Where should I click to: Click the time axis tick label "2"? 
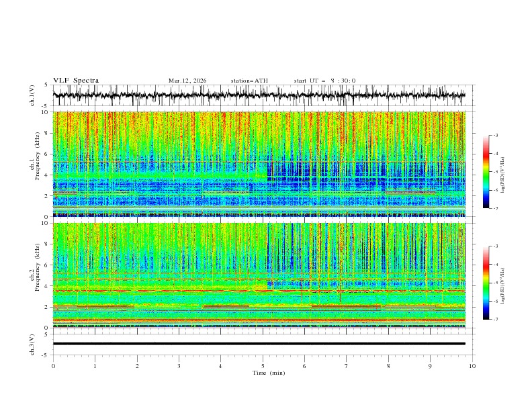137,366
